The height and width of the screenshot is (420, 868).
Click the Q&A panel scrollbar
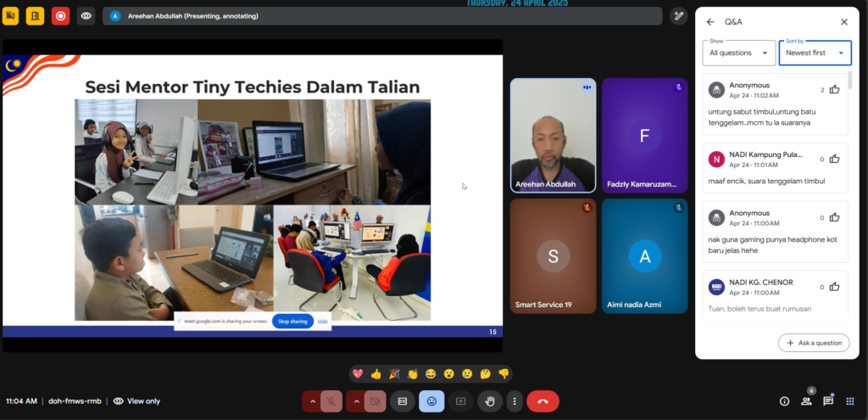849,81
